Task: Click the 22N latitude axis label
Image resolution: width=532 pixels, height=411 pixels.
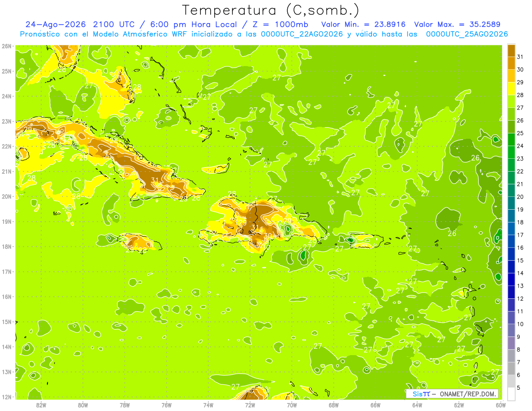Action: coord(6,146)
